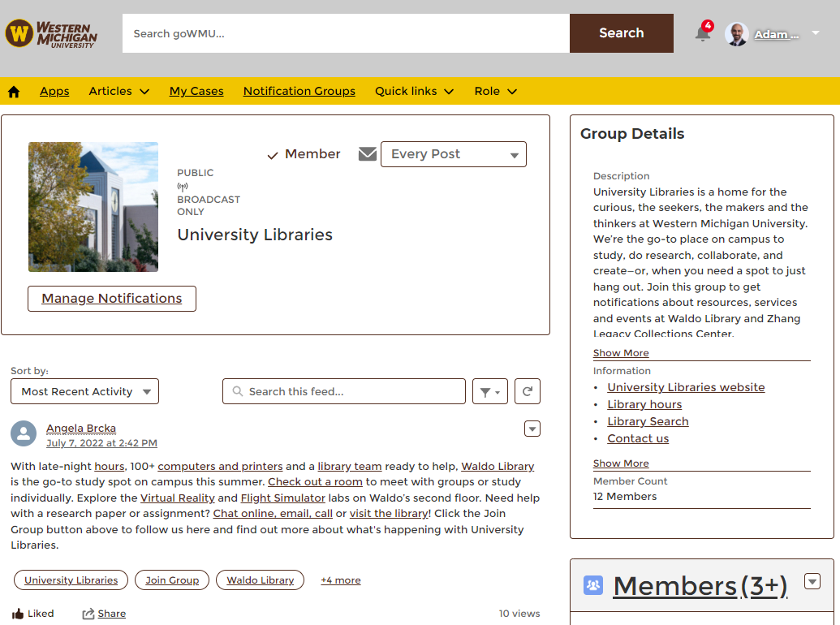Open the notifications bell
The height and width of the screenshot is (625, 840).
[x=703, y=33]
